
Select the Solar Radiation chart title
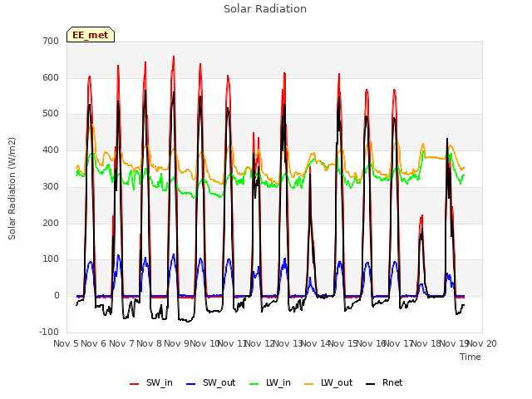(265, 9)
